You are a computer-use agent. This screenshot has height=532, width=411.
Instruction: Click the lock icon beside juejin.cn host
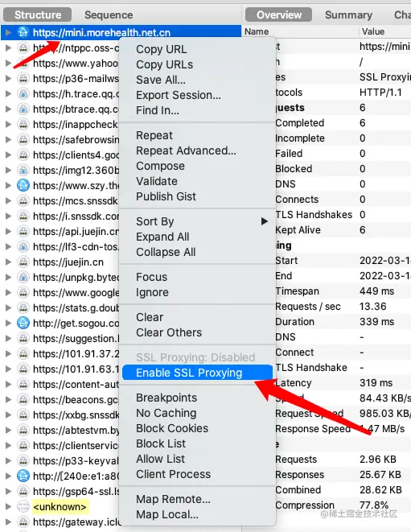[x=23, y=262]
